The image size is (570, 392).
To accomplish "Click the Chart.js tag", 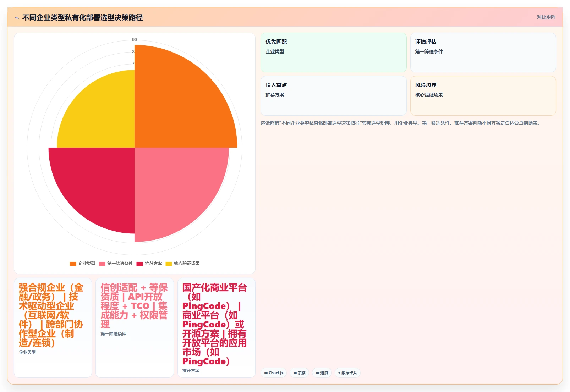I will (x=274, y=373).
